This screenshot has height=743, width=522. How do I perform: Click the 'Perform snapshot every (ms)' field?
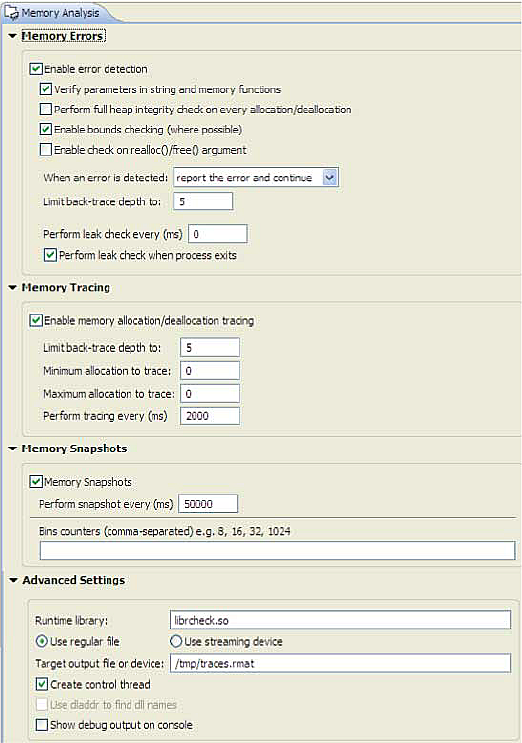(208, 504)
